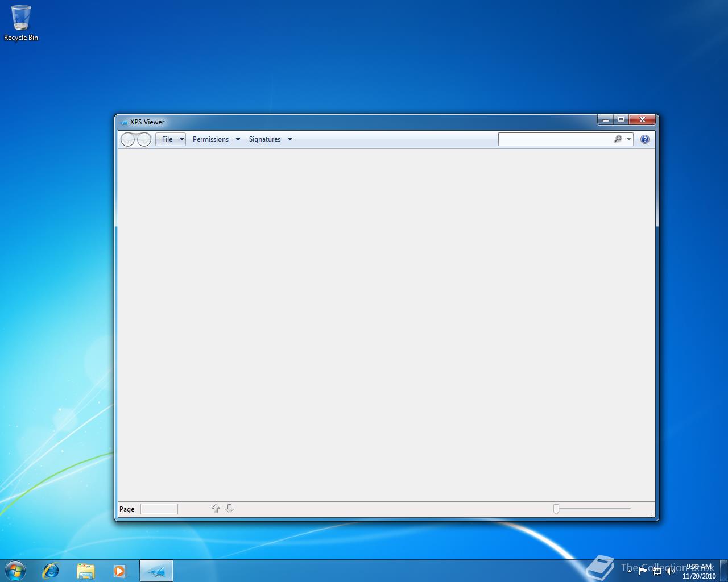Click the window resize grip in XPS Viewer

click(x=651, y=514)
